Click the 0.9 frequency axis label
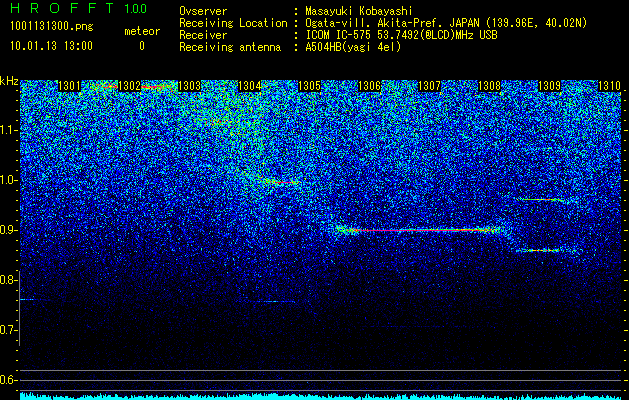This screenshot has width=629, height=400. pos(8,230)
